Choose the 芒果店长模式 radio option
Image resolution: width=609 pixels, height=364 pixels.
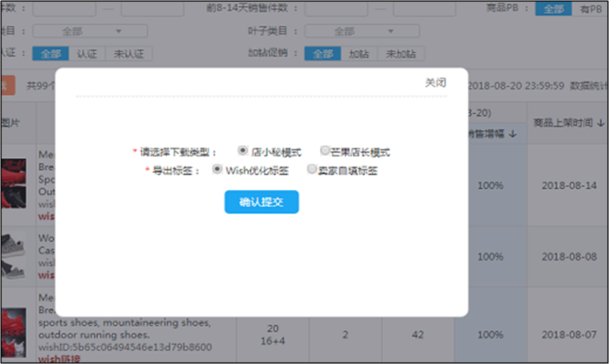[x=324, y=151]
